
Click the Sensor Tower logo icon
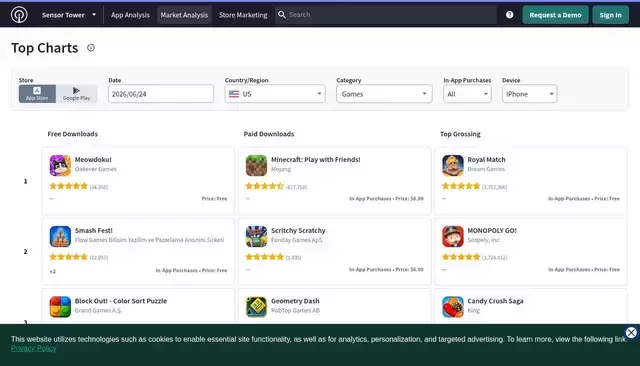pos(19,15)
